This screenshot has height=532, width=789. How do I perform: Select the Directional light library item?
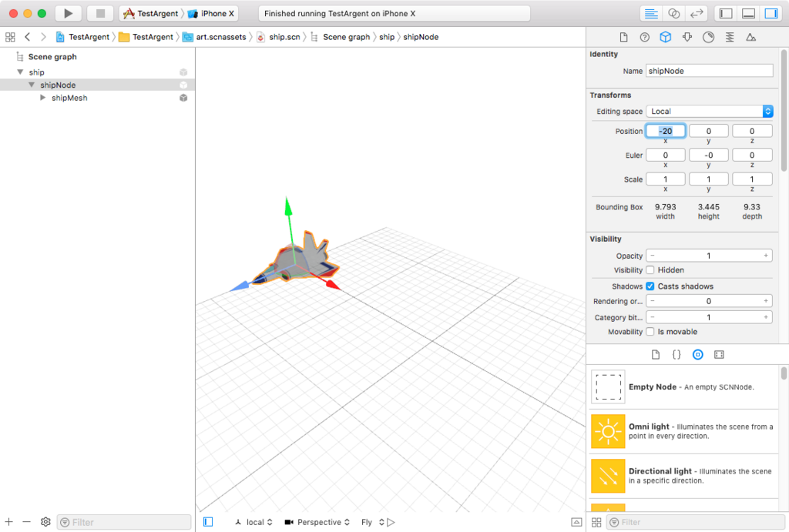(684, 476)
